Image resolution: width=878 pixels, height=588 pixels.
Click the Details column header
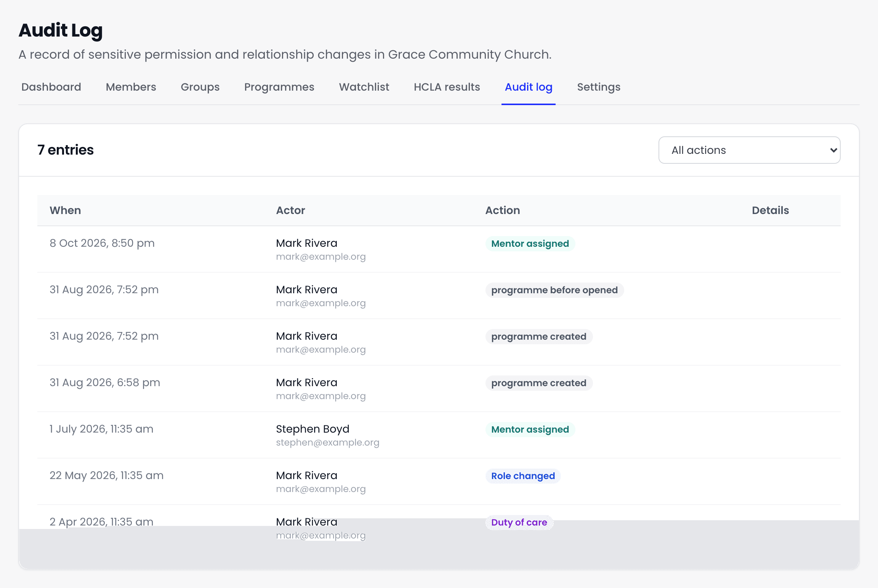coord(770,211)
